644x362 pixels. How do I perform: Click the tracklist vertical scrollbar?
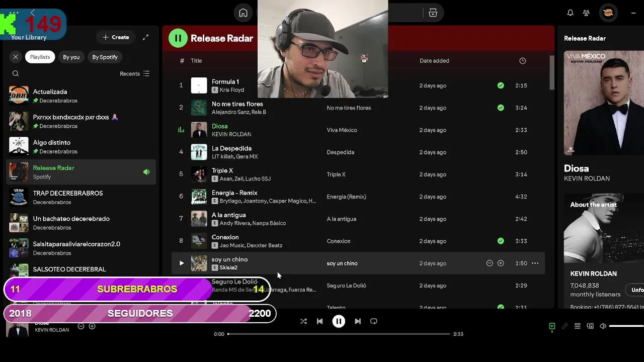tap(551, 73)
